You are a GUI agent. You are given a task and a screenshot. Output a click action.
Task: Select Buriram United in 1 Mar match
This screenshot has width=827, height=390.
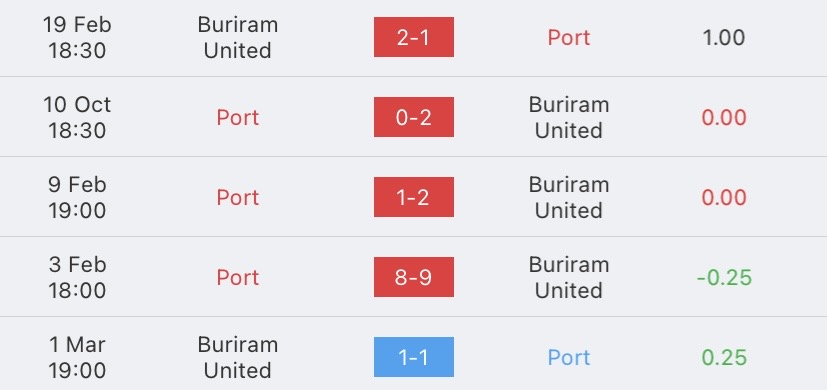coord(237,357)
